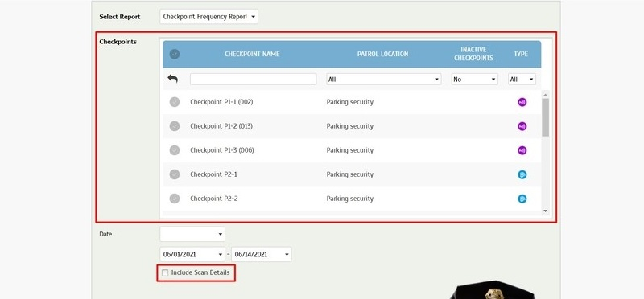Click the blue type icon for Checkpoint P2-2
The image size is (644, 299).
tap(522, 199)
